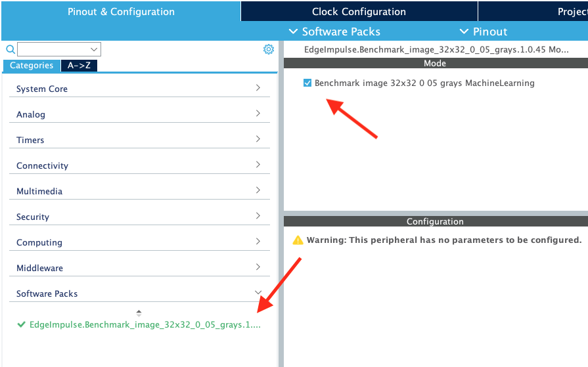Screen dimensions: 588x367
Task: Click the Configuration section header
Action: coord(436,221)
